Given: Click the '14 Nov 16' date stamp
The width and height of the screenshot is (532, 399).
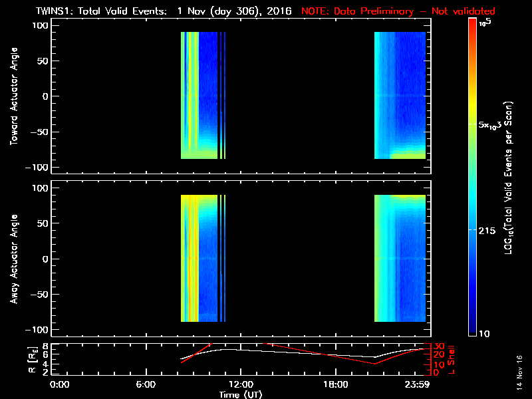Looking at the screenshot, I should point(518,375).
